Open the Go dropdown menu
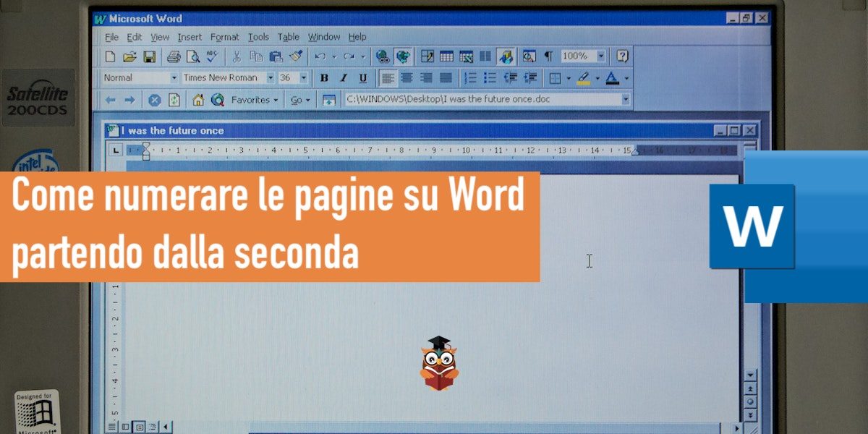 (x=301, y=100)
